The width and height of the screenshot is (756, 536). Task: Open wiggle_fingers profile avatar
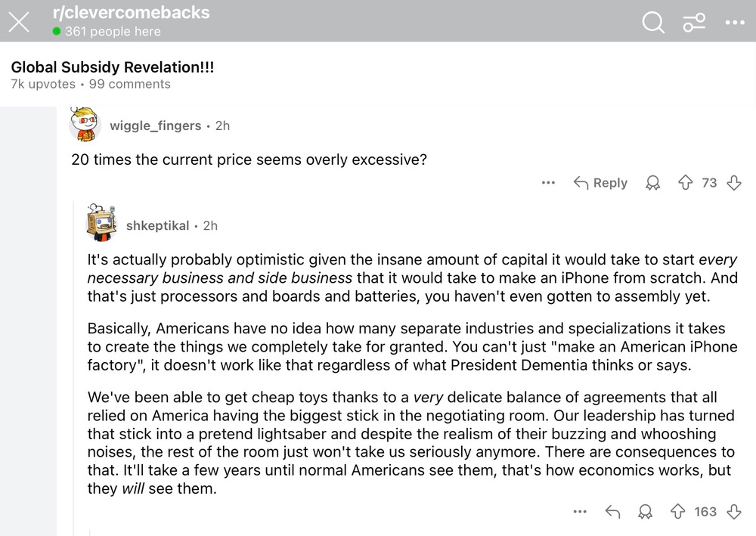pyautogui.click(x=85, y=124)
